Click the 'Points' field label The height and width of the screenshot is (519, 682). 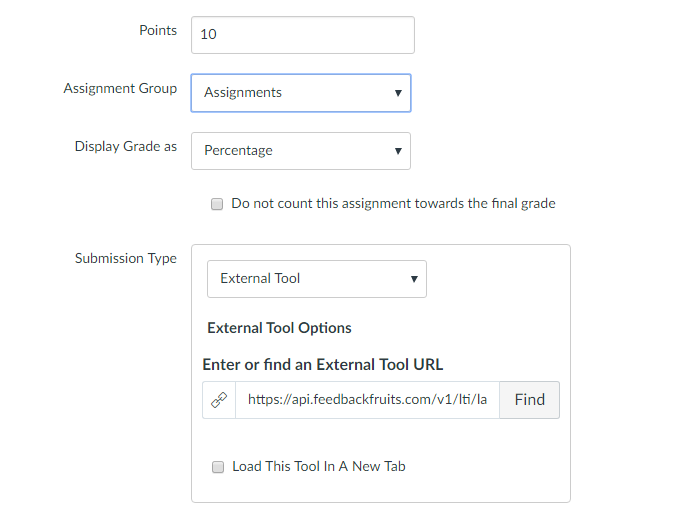point(158,30)
